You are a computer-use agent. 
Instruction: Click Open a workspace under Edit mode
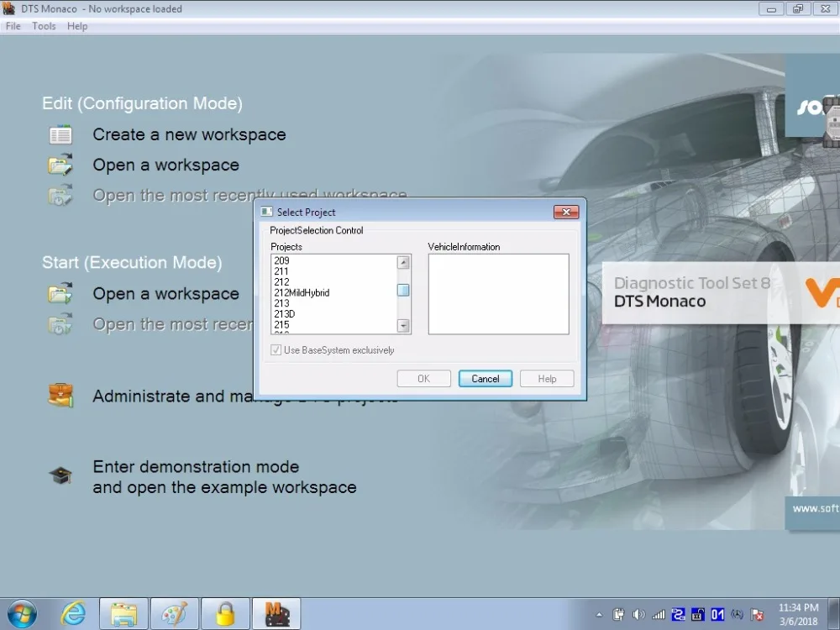click(166, 165)
